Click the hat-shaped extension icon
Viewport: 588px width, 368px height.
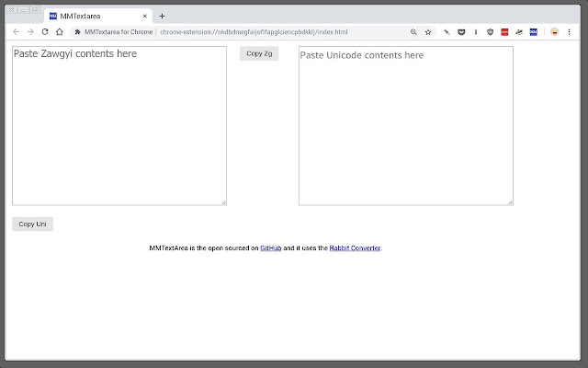click(519, 32)
